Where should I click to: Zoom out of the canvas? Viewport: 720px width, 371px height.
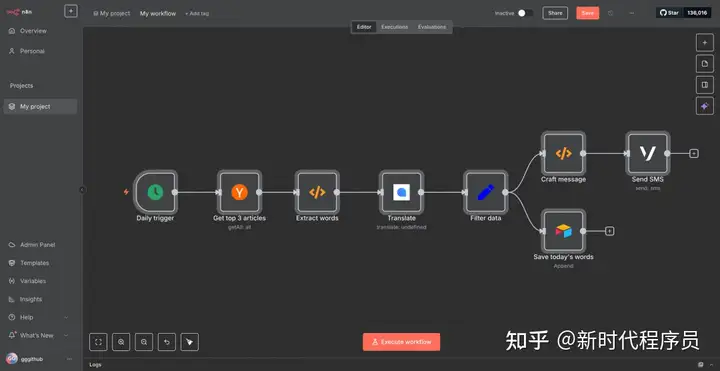coord(144,342)
